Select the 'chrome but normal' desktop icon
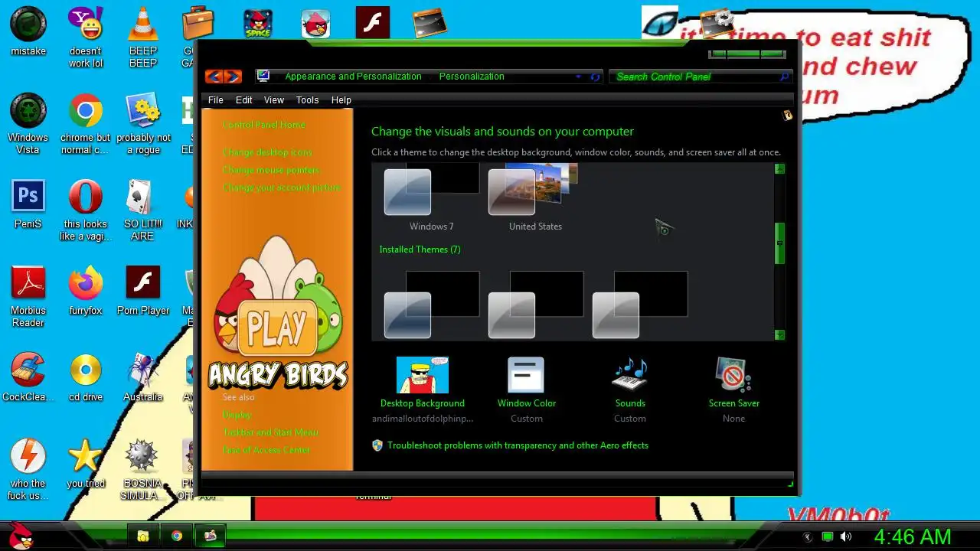 click(x=86, y=123)
